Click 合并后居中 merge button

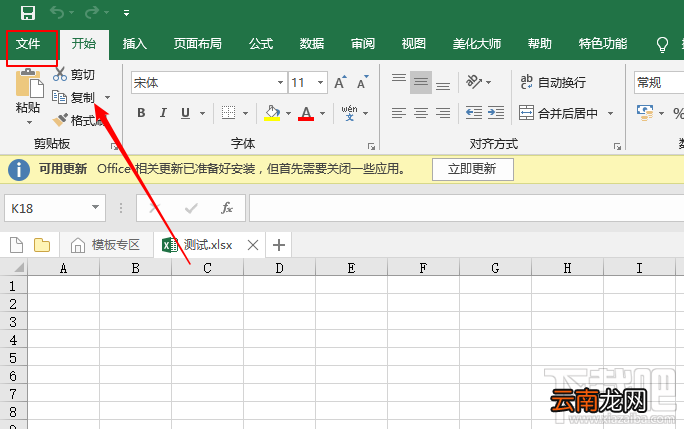(558, 113)
